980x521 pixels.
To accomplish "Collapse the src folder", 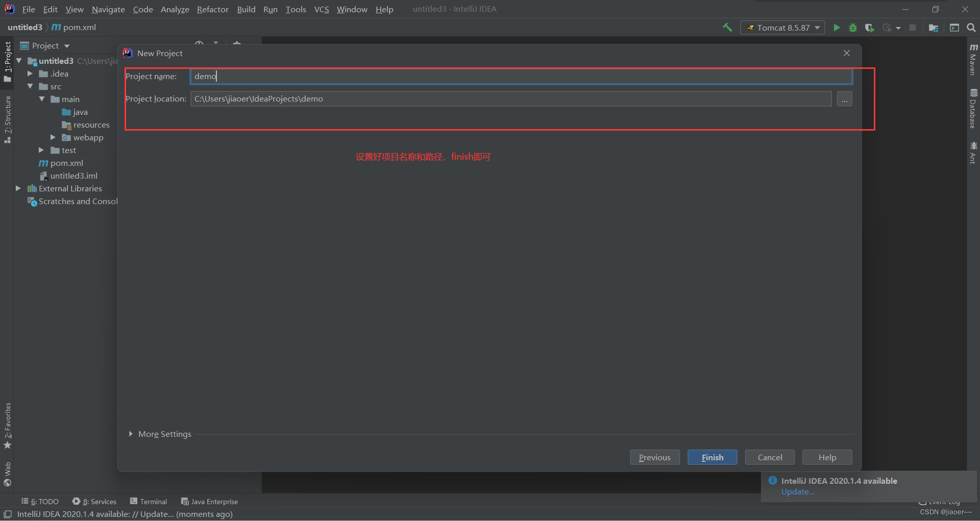I will tap(30, 86).
